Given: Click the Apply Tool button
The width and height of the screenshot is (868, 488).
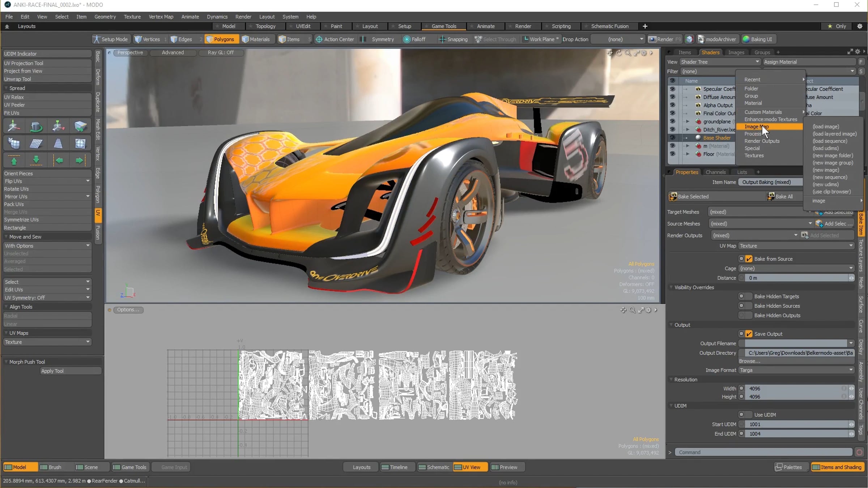Looking at the screenshot, I should [70, 371].
